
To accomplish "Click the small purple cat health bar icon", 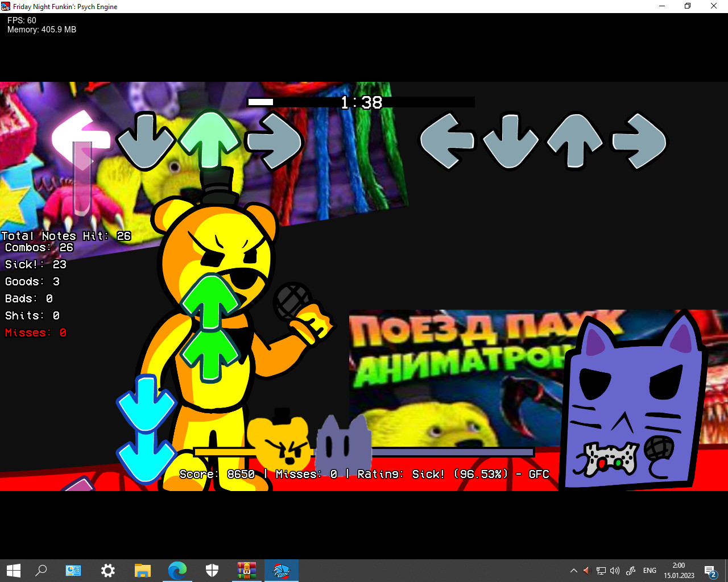I will point(344,444).
